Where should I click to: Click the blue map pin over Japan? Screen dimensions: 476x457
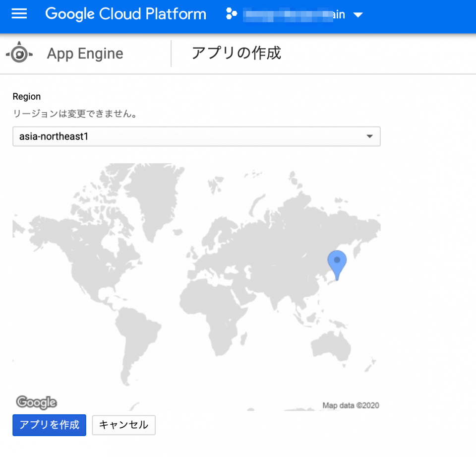[337, 264]
